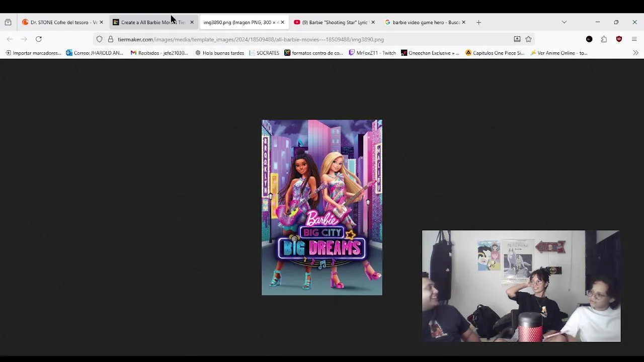Open the black circle extension icon
Viewport: 644px width, 362px height.
(x=589, y=39)
